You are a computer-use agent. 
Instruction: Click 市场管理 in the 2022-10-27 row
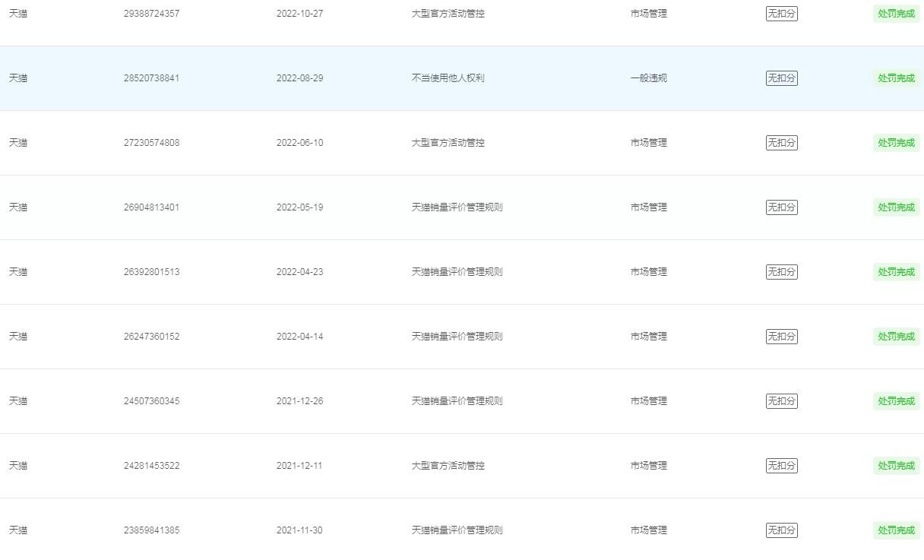coord(649,14)
